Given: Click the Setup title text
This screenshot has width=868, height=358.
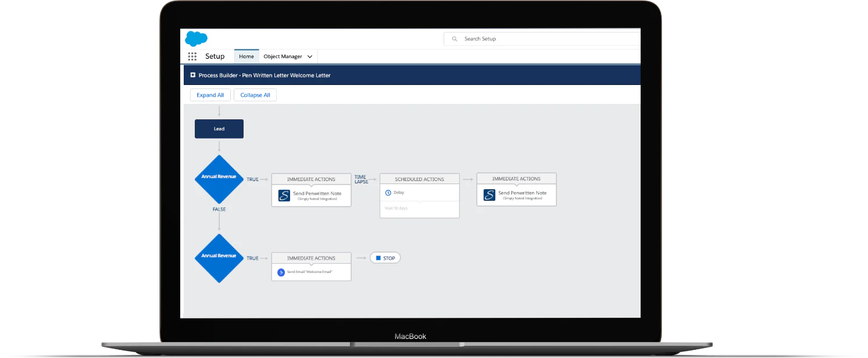Looking at the screenshot, I should point(215,56).
